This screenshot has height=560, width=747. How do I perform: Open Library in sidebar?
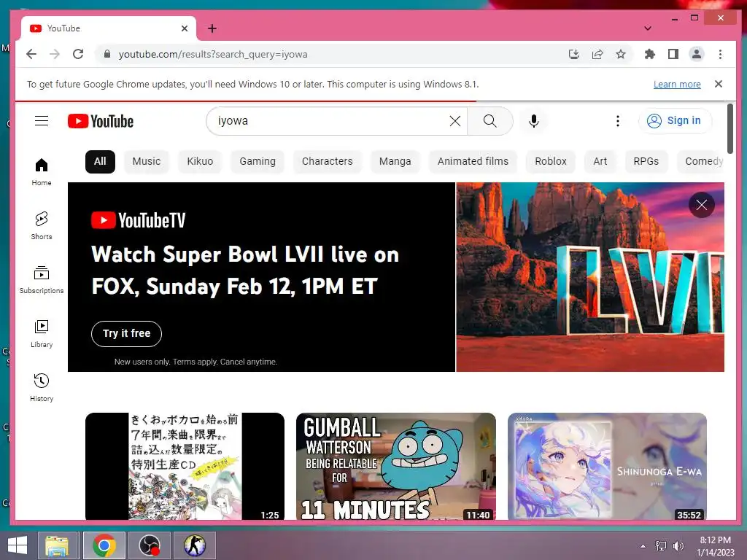[x=42, y=334]
